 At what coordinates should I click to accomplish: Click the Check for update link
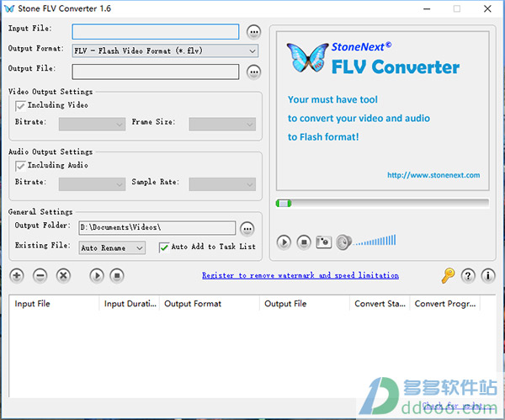pos(457,406)
